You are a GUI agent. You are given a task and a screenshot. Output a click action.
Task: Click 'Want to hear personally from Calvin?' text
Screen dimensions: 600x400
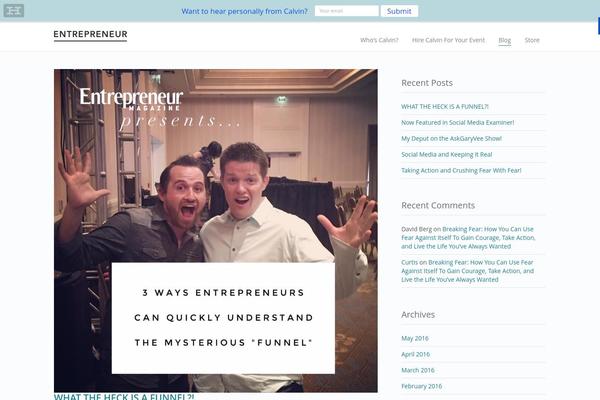coord(245,11)
